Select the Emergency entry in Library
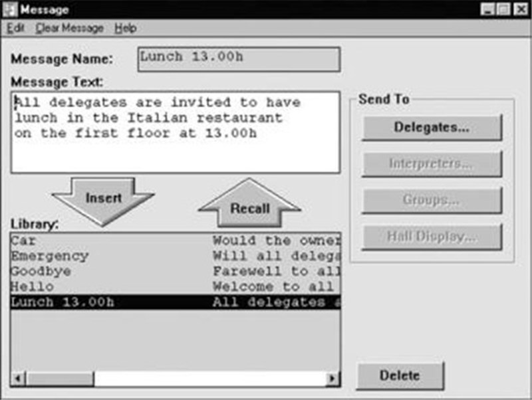The width and height of the screenshot is (532, 400). pyautogui.click(x=49, y=256)
